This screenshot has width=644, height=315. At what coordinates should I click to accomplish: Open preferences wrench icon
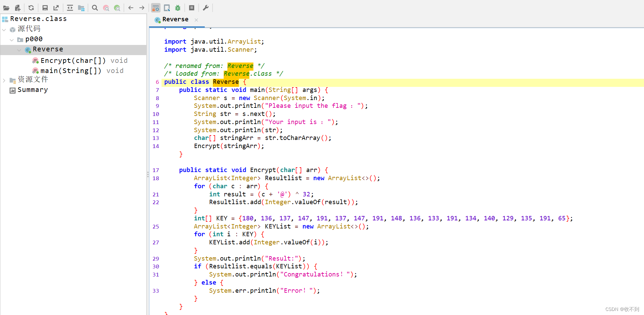pyautogui.click(x=205, y=8)
